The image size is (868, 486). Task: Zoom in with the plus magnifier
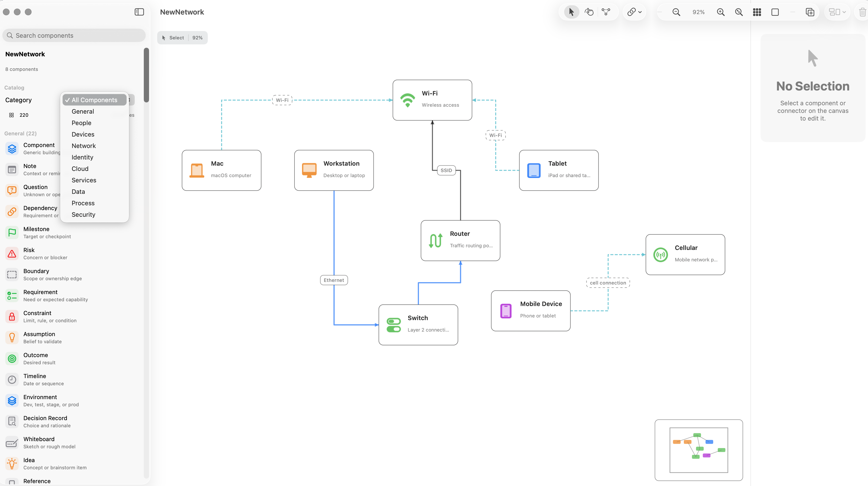coord(721,12)
